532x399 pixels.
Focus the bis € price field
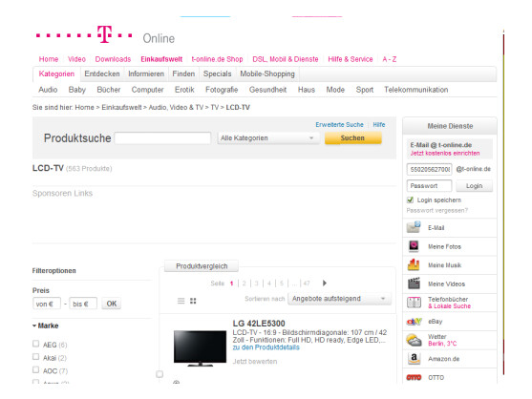[83, 304]
